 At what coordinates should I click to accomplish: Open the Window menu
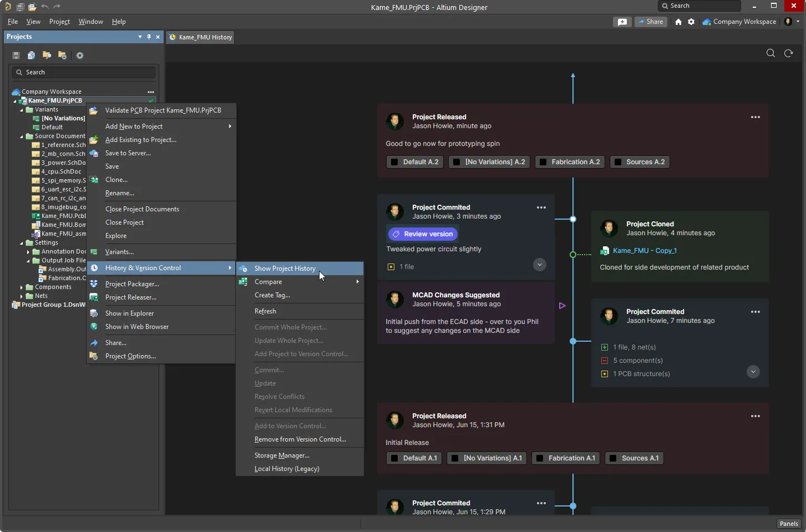tap(90, 22)
